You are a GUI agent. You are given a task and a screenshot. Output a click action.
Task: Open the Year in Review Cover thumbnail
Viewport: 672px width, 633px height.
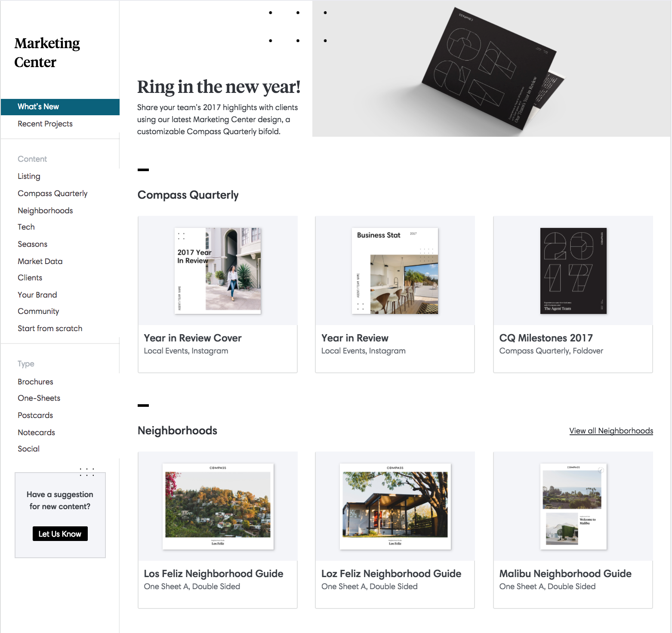click(218, 271)
